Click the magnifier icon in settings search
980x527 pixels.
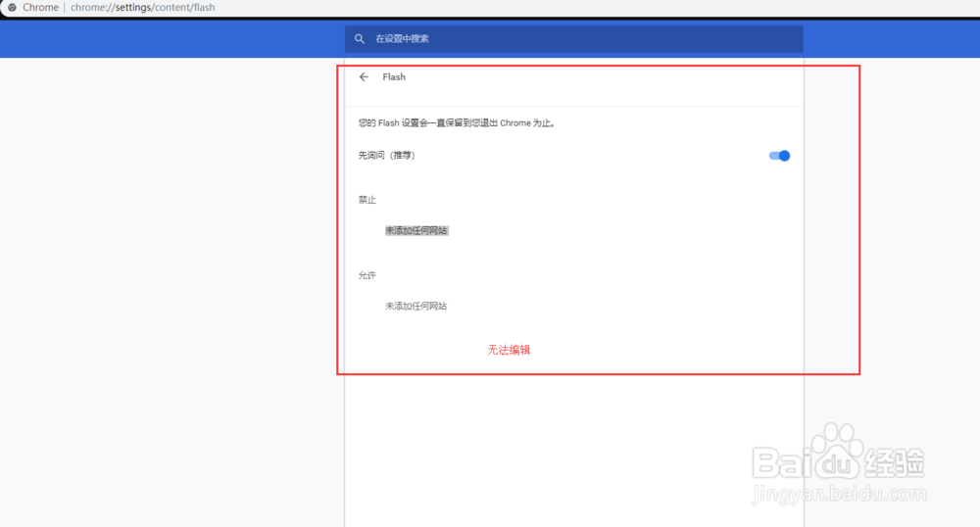click(360, 39)
